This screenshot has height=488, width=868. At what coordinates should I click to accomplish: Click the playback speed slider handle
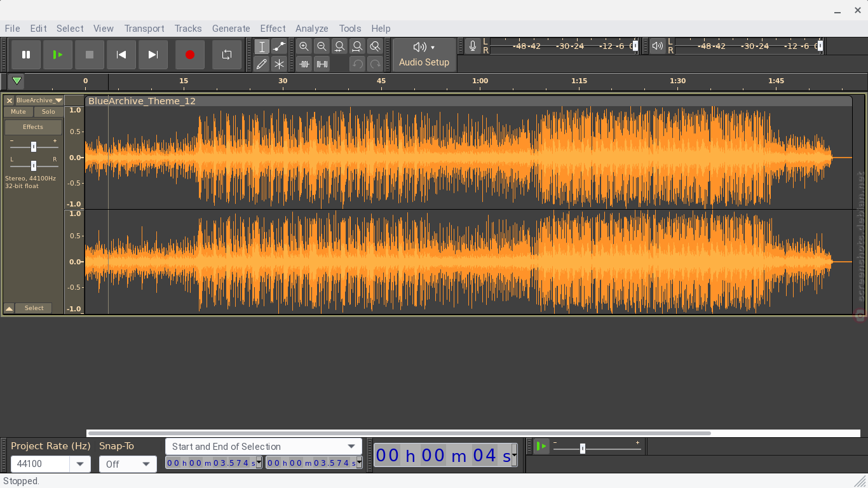click(583, 449)
